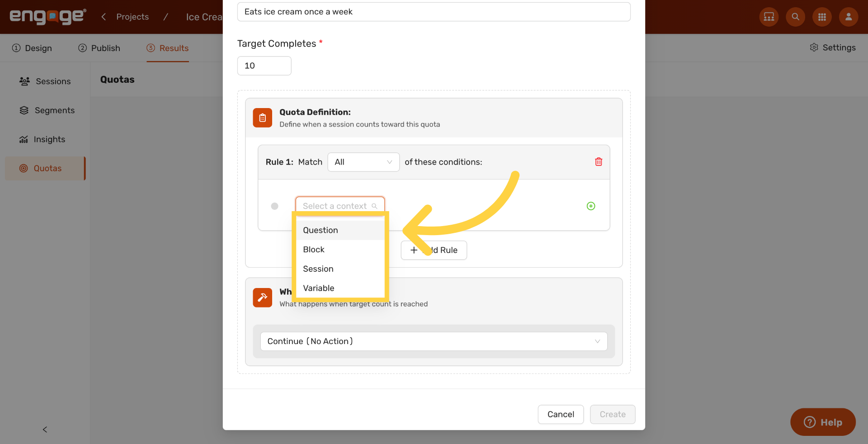Open the user profile icon
The height and width of the screenshot is (444, 868).
tap(849, 17)
